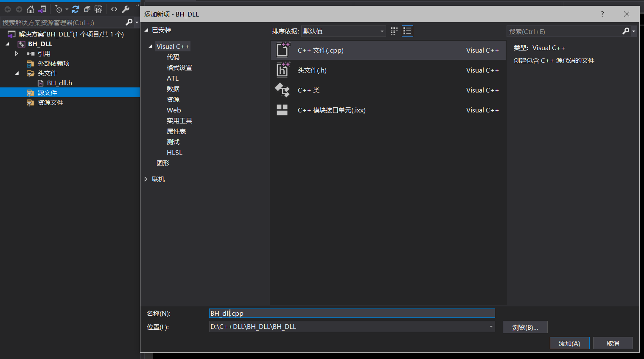
Task: Click the home icon in Solution Explorer toolbar
Action: pos(30,9)
